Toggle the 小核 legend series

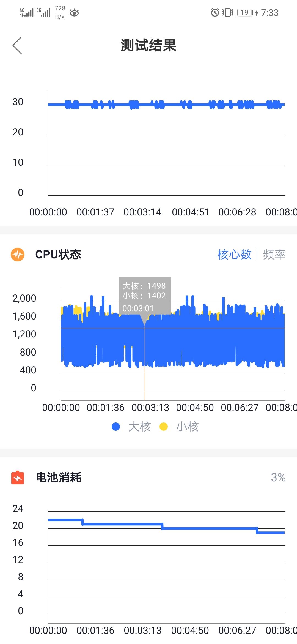click(187, 427)
